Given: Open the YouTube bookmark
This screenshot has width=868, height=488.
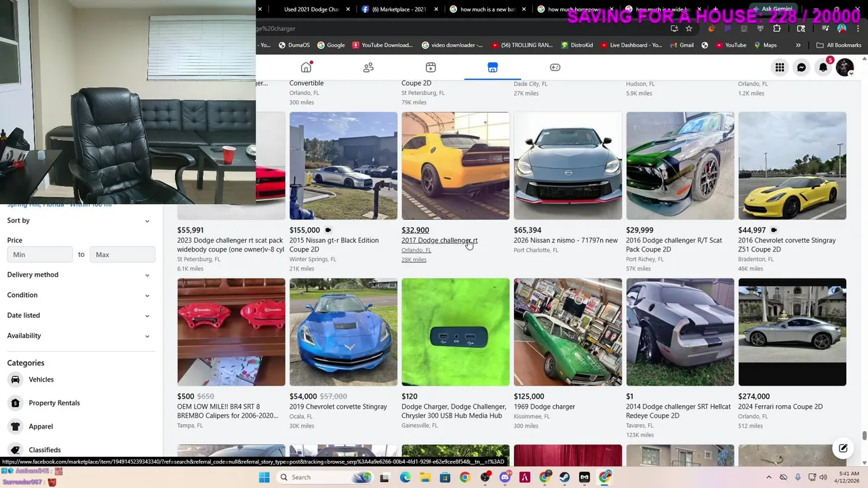Looking at the screenshot, I should [730, 45].
